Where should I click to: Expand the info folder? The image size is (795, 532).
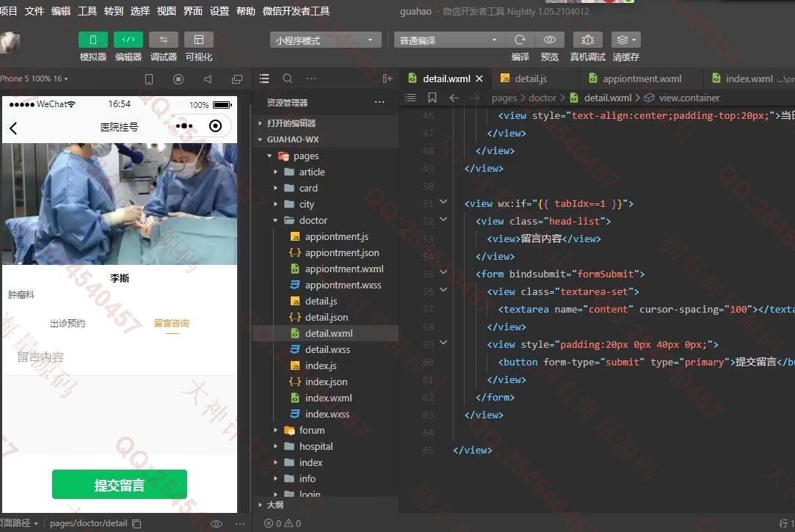click(324, 478)
